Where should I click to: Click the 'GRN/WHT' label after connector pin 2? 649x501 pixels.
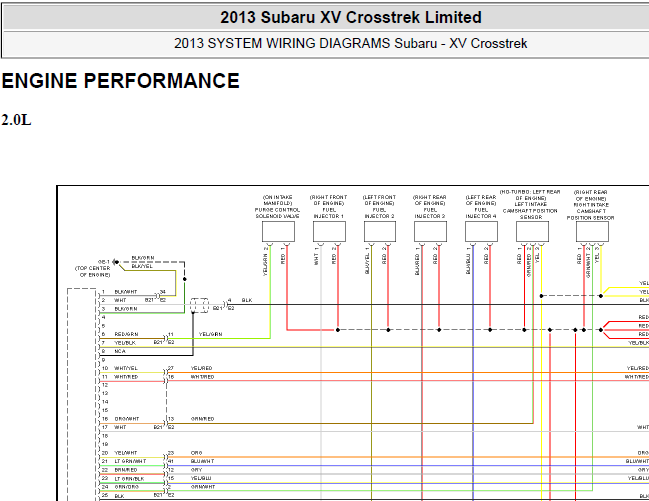click(x=202, y=487)
